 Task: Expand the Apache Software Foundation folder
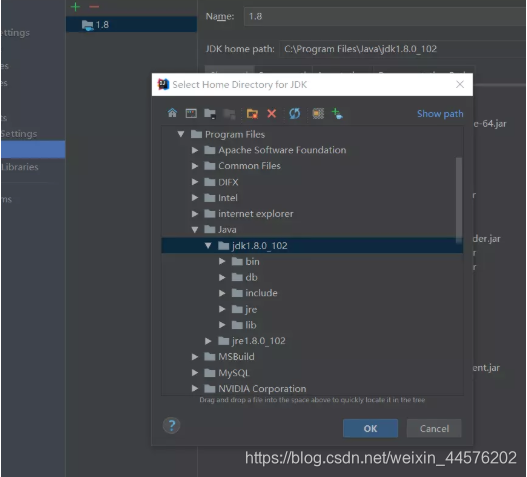[195, 150]
